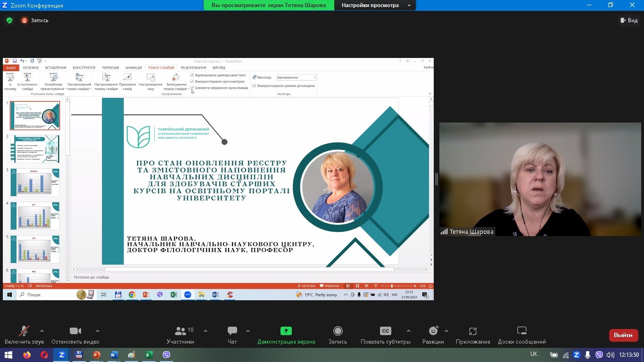This screenshot has height=362, width=644.
Task: Stop camera using Остановить видео
Action: coord(75,335)
